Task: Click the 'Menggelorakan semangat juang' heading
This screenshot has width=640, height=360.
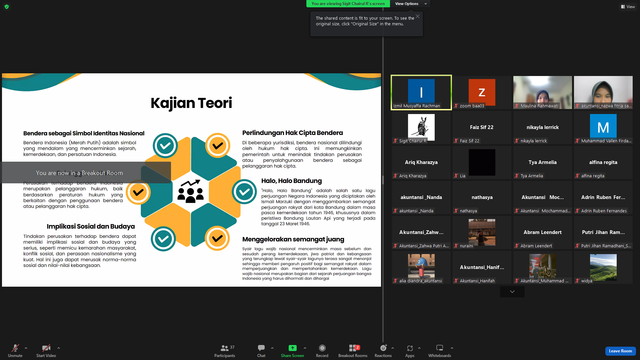Action: (293, 239)
